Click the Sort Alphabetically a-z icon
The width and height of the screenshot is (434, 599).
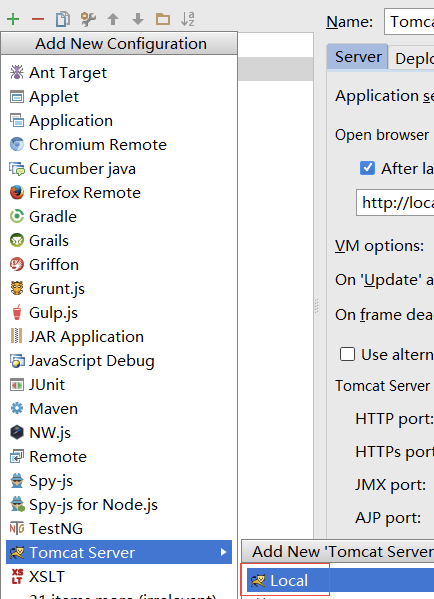[188, 19]
